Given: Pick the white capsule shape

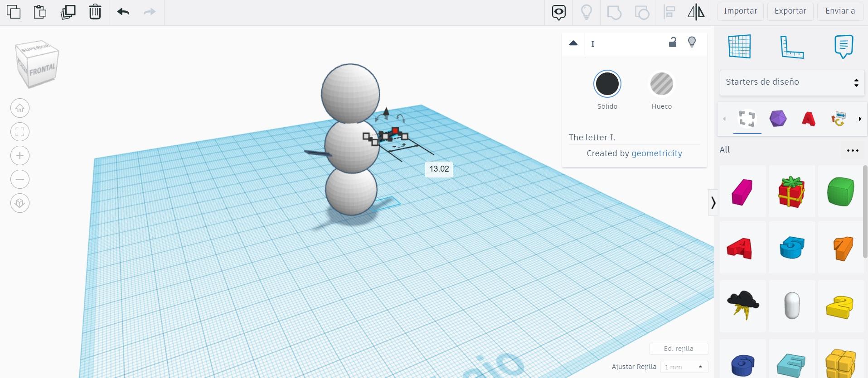Looking at the screenshot, I should point(792,306).
